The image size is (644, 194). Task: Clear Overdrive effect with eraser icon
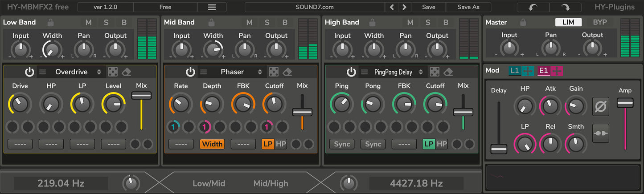pyautogui.click(x=127, y=72)
